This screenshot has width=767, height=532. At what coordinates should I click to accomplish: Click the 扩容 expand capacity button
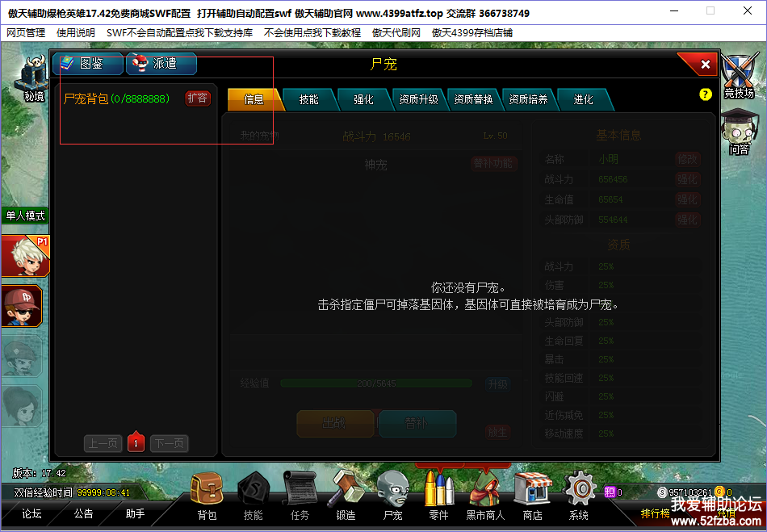(x=198, y=98)
